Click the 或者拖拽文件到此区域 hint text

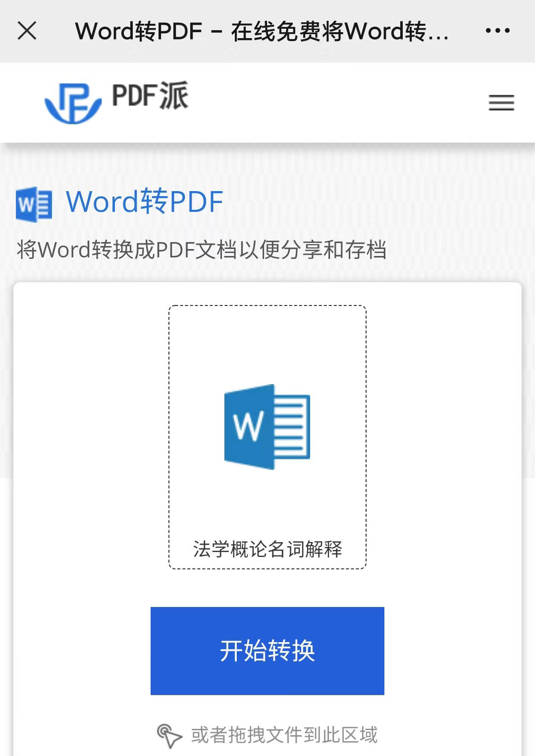tap(284, 735)
